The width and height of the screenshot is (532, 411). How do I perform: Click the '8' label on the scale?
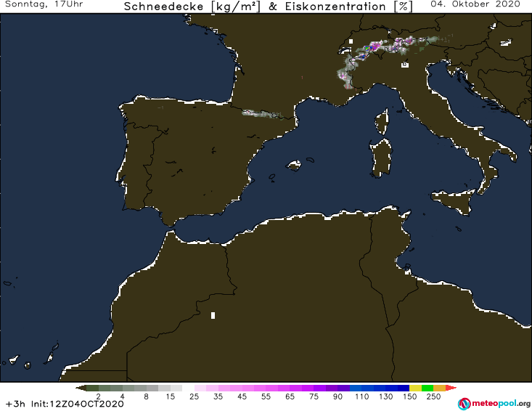(146, 396)
